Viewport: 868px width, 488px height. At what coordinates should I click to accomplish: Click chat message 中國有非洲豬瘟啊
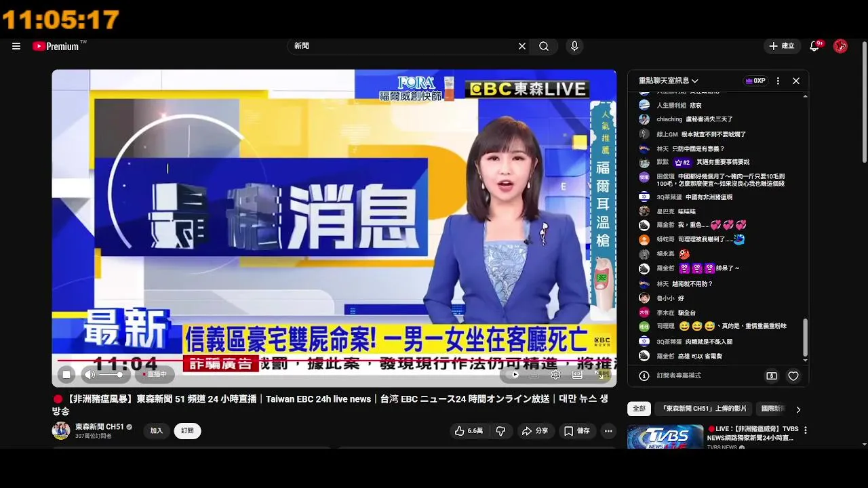[x=709, y=197]
